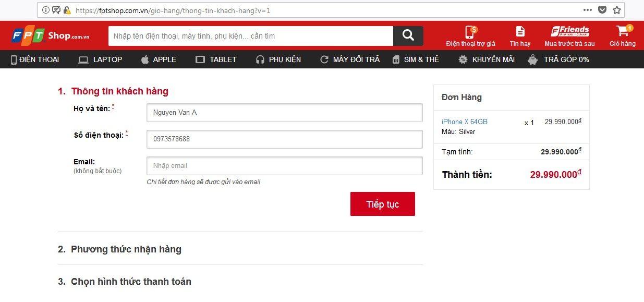The image size is (644, 302).
Task: Open the LAPTOP category menu
Action: (101, 59)
